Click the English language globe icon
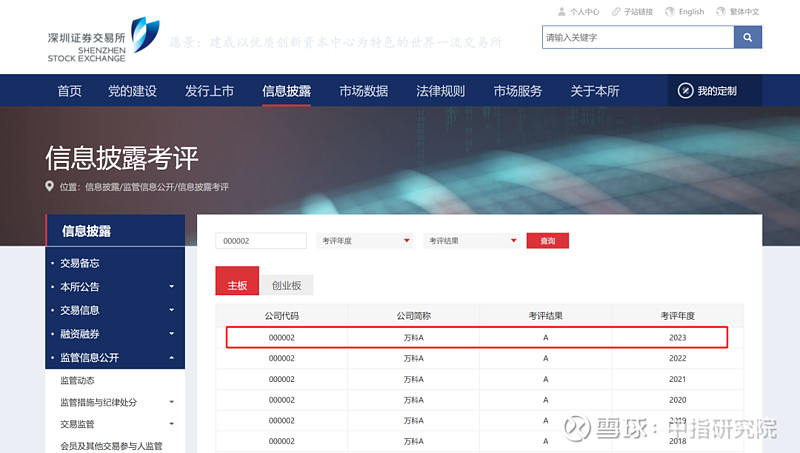This screenshot has width=800, height=453. (669, 12)
